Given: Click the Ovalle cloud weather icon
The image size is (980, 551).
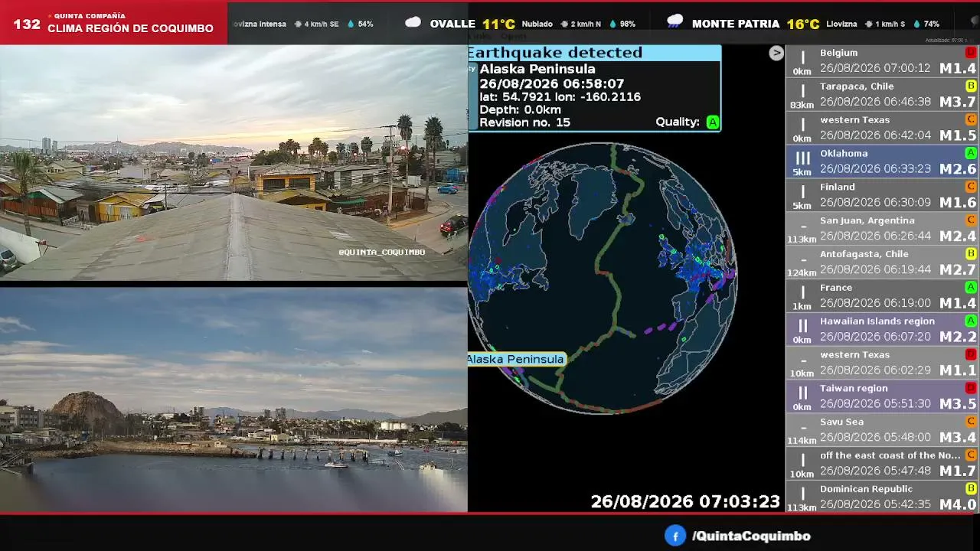Looking at the screenshot, I should [x=413, y=22].
